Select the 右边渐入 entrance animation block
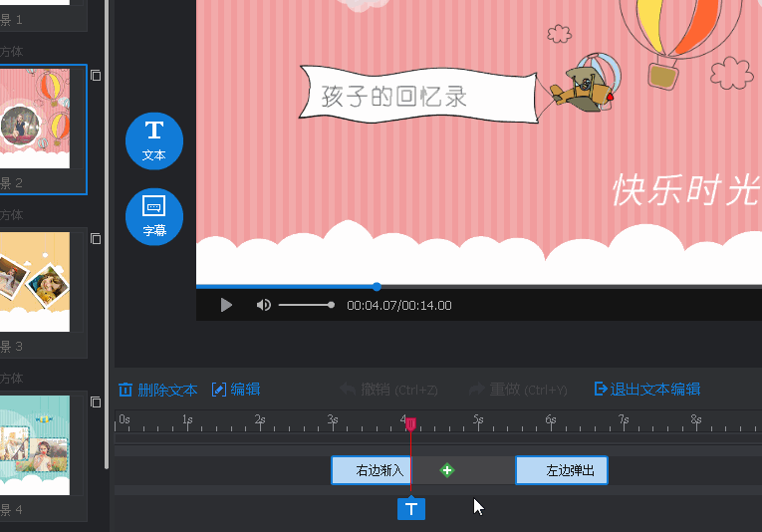The width and height of the screenshot is (762, 532). click(x=371, y=470)
